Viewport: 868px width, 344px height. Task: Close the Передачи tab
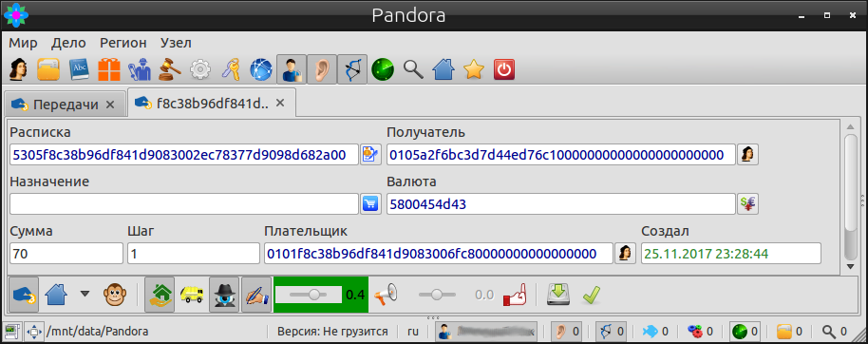pos(109,105)
